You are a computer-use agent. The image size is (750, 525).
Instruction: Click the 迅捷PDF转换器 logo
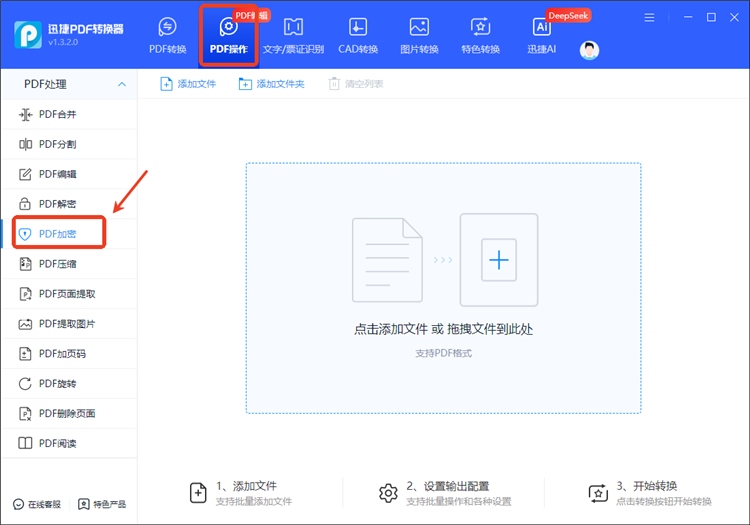[28, 34]
